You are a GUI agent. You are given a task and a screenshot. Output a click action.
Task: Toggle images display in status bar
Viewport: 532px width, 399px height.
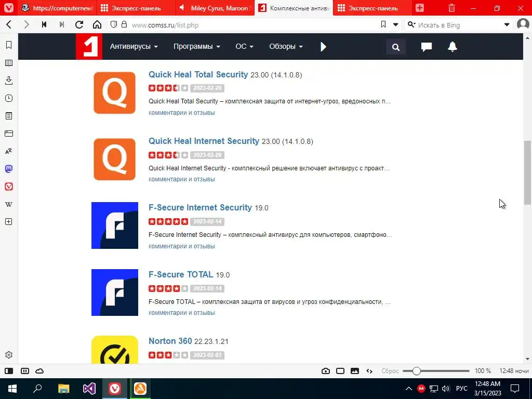tap(355, 371)
